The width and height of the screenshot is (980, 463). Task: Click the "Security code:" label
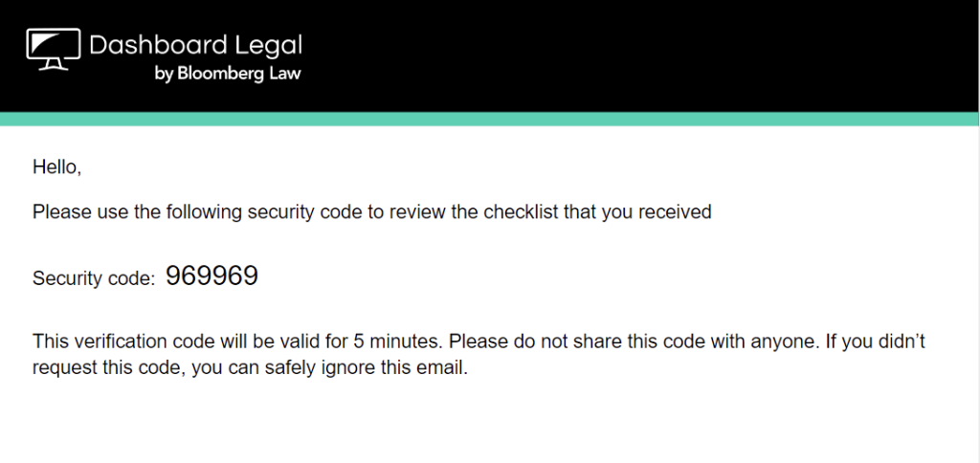(94, 278)
